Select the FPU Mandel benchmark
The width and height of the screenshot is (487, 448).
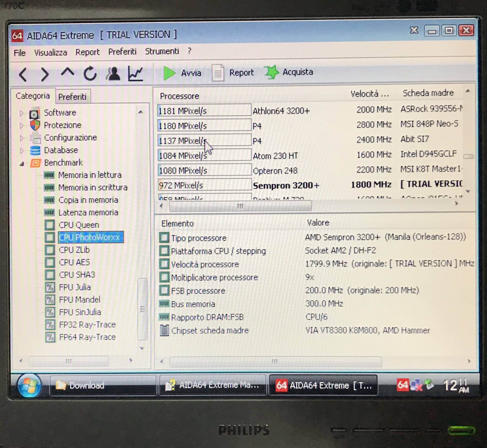[x=79, y=300]
